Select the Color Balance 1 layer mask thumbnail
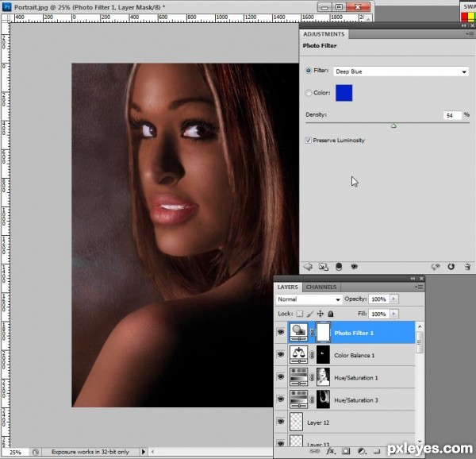Image resolution: width=476 pixels, height=459 pixels. 323,354
